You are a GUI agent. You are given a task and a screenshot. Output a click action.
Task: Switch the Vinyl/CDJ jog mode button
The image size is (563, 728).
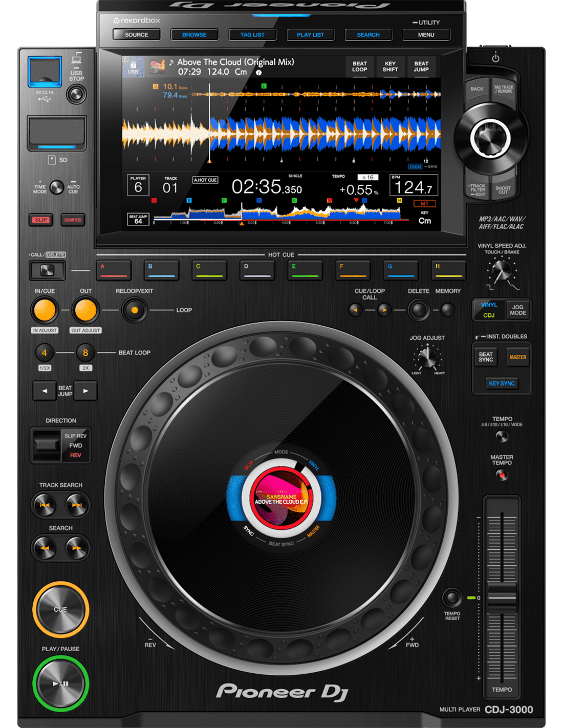tap(489, 310)
